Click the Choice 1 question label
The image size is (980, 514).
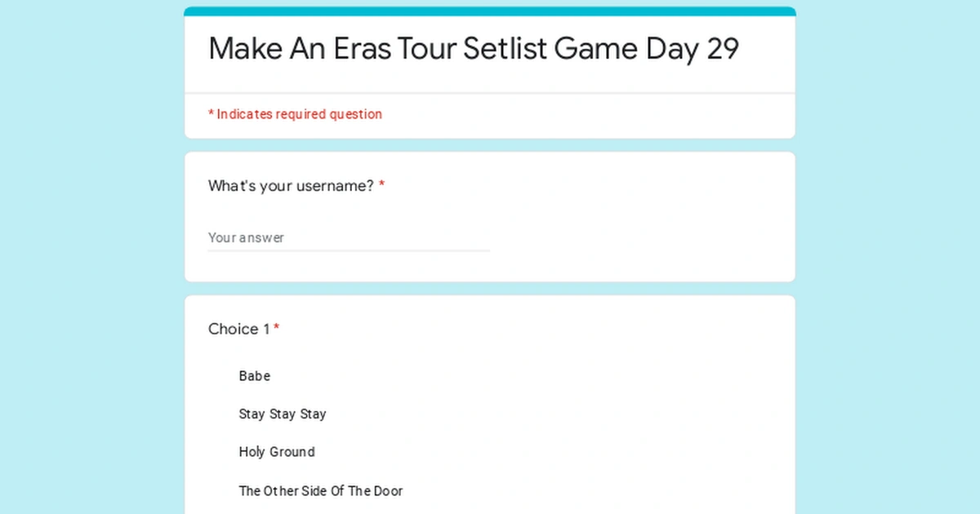(238, 329)
